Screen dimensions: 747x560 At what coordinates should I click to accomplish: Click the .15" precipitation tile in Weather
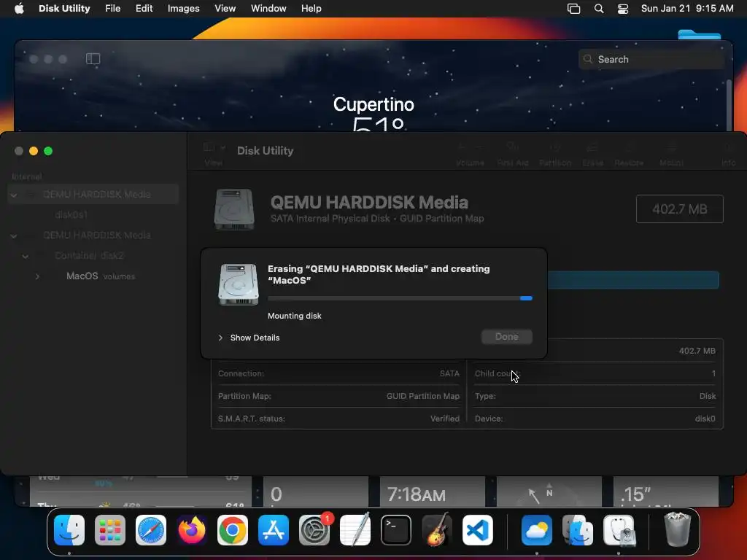pos(665,491)
